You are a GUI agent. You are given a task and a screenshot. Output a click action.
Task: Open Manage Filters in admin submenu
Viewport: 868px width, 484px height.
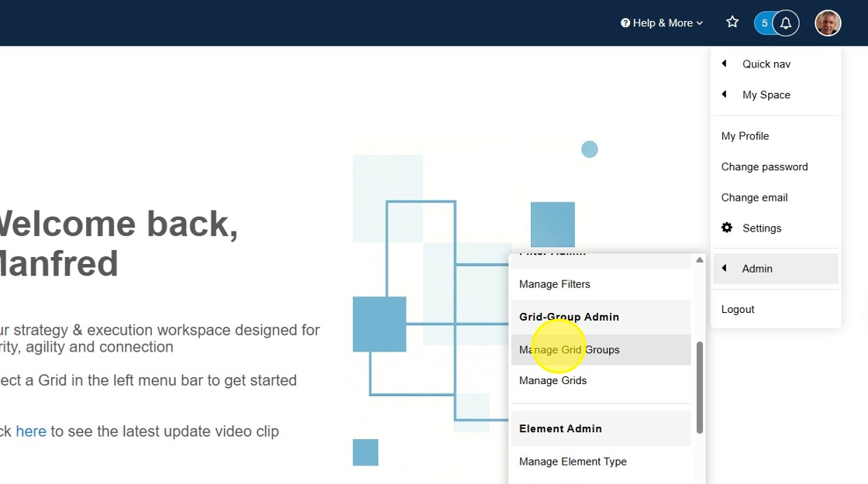coord(555,284)
